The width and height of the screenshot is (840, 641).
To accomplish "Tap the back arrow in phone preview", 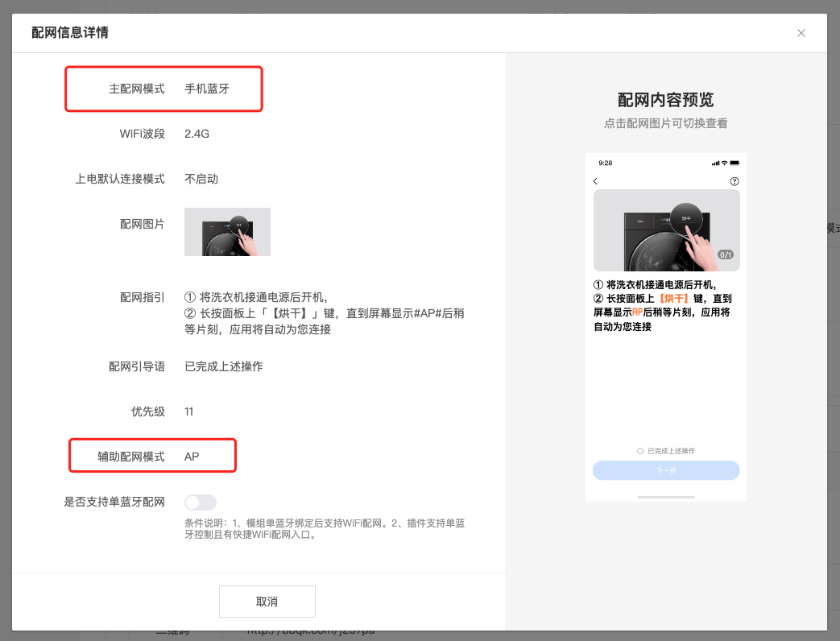I will 596,181.
